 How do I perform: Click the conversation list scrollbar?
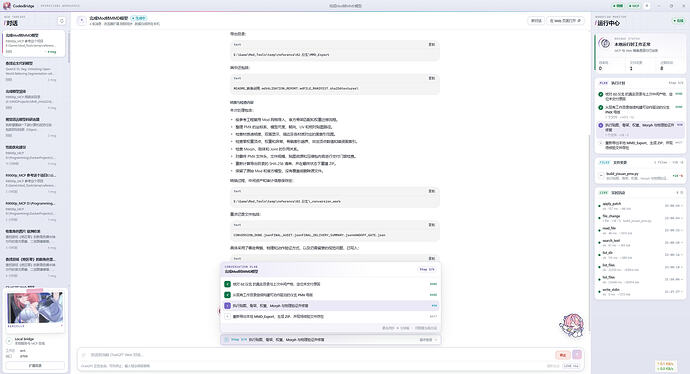click(x=69, y=48)
